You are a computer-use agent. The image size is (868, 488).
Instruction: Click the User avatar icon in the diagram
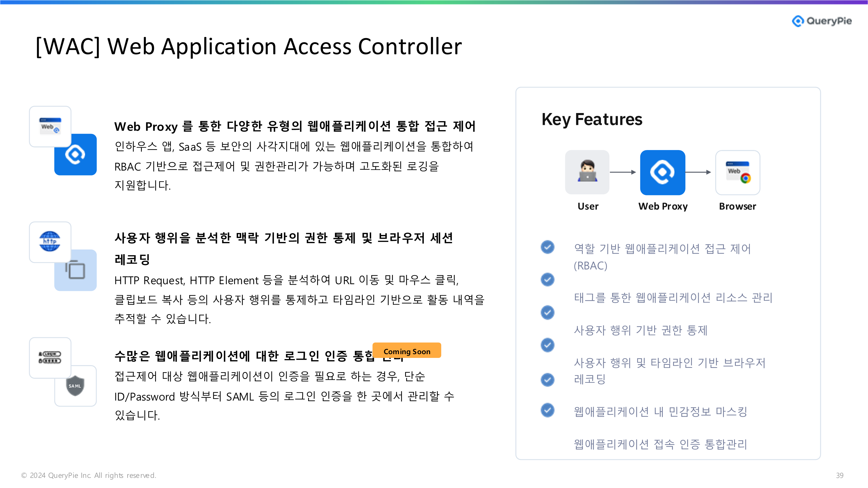pyautogui.click(x=587, y=172)
